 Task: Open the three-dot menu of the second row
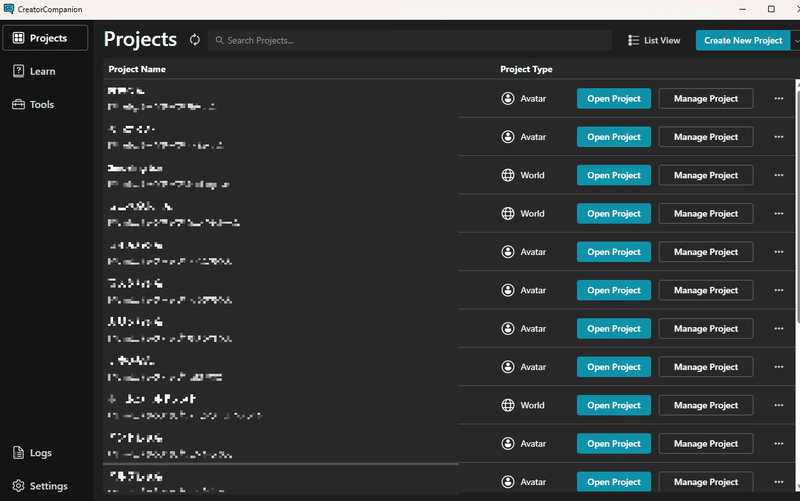[x=779, y=137]
